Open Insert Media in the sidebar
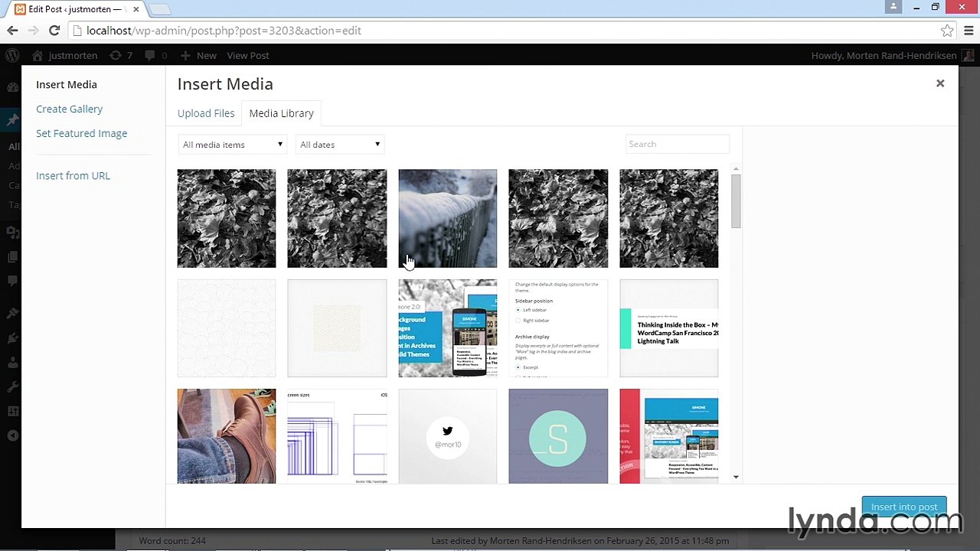Screen dimensions: 980x551 click(67, 85)
